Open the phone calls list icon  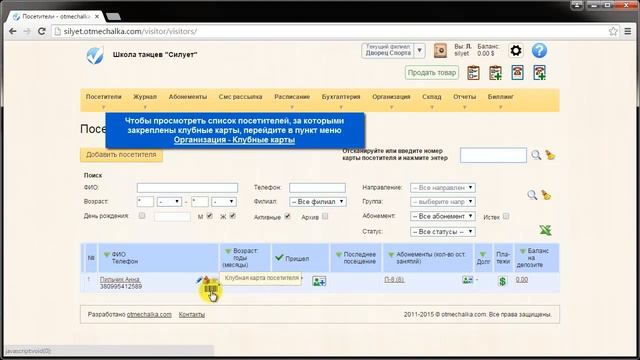click(x=518, y=73)
